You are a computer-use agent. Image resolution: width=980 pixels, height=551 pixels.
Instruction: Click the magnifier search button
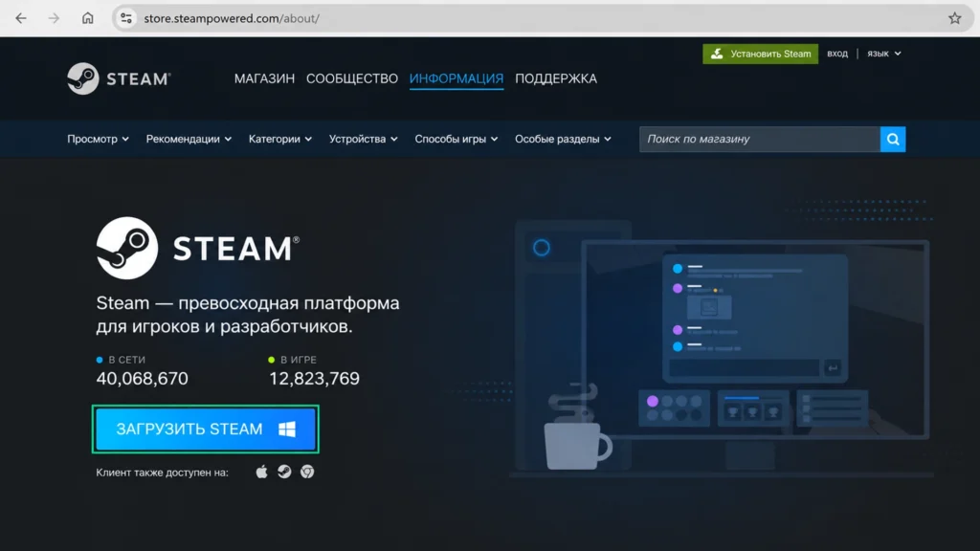click(x=893, y=139)
